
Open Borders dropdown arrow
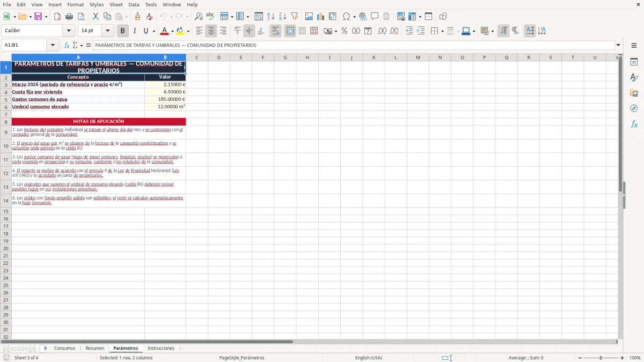442,31
